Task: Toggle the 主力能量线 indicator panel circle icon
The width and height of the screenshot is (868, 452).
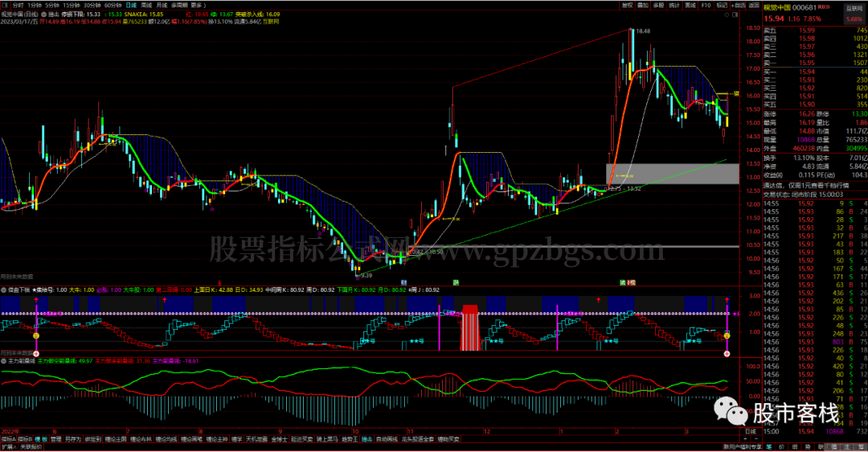Action: (4, 360)
